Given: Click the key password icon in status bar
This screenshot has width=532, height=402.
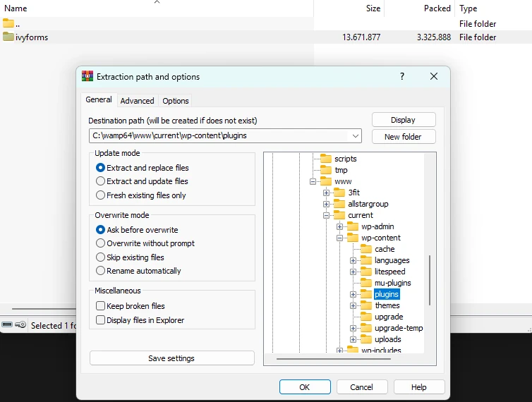Looking at the screenshot, I should tap(20, 324).
